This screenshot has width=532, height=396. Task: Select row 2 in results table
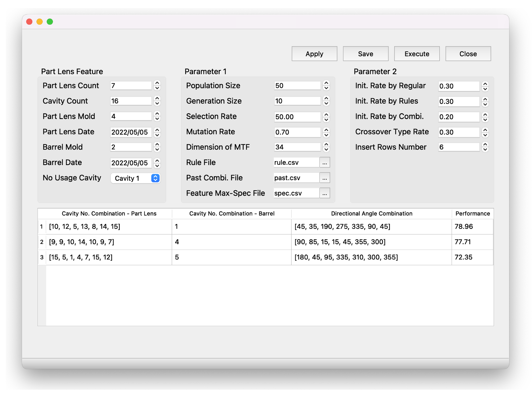42,242
